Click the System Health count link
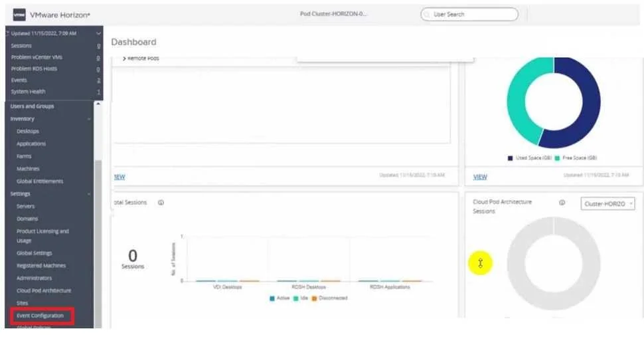This screenshot has height=341, width=644. [98, 92]
